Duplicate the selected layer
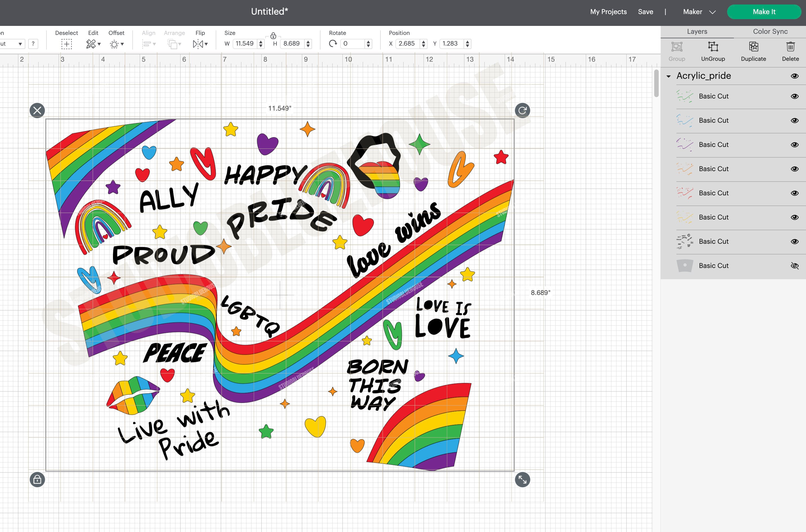 [753, 51]
